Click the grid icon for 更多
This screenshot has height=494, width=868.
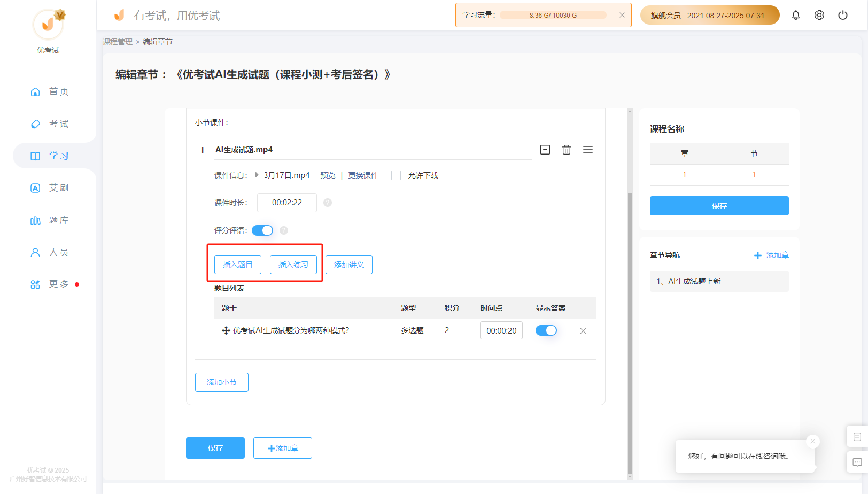click(x=35, y=284)
